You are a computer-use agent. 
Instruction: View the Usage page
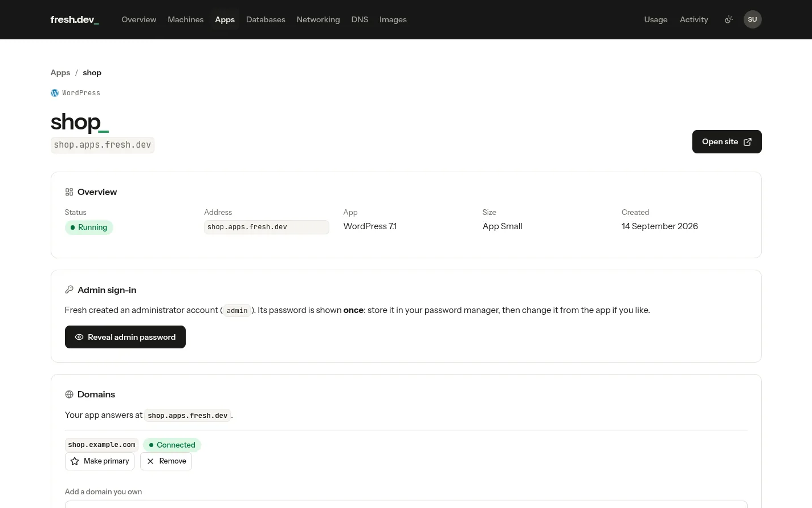[x=655, y=19]
